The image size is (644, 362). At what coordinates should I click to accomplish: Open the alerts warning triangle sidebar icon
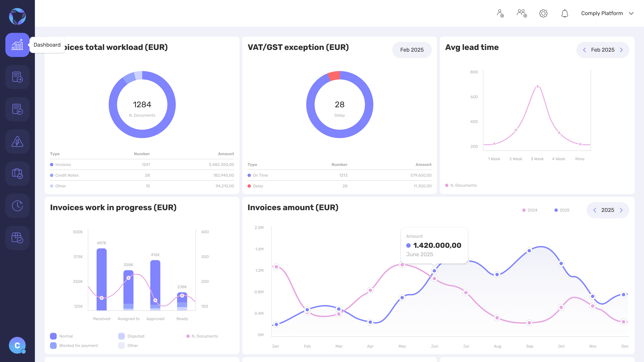click(17, 141)
